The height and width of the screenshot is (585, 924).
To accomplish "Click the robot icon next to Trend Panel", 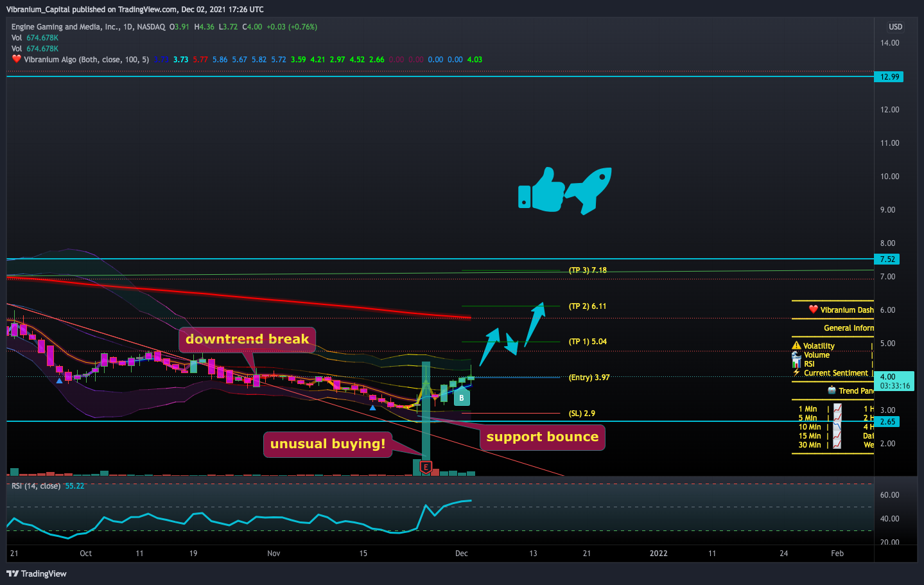I will (832, 390).
